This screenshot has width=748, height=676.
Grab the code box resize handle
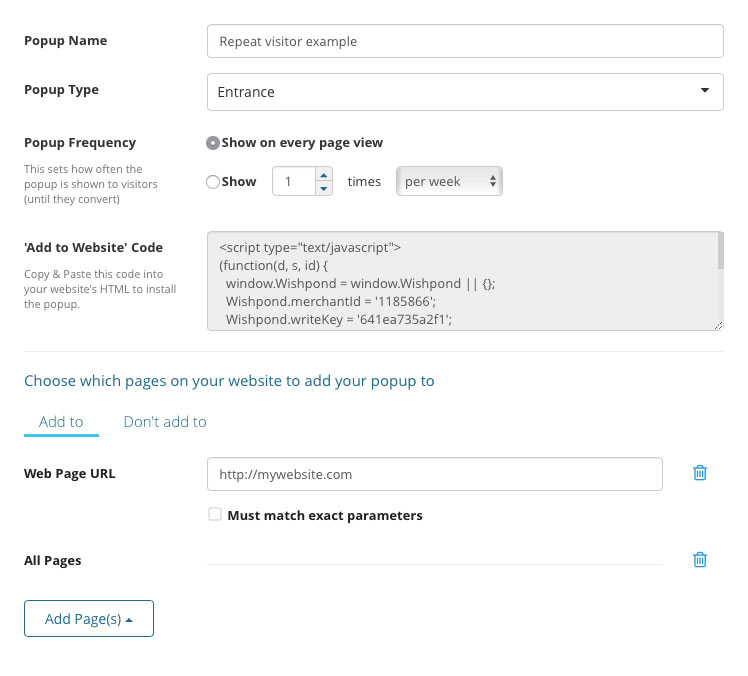(x=718, y=324)
